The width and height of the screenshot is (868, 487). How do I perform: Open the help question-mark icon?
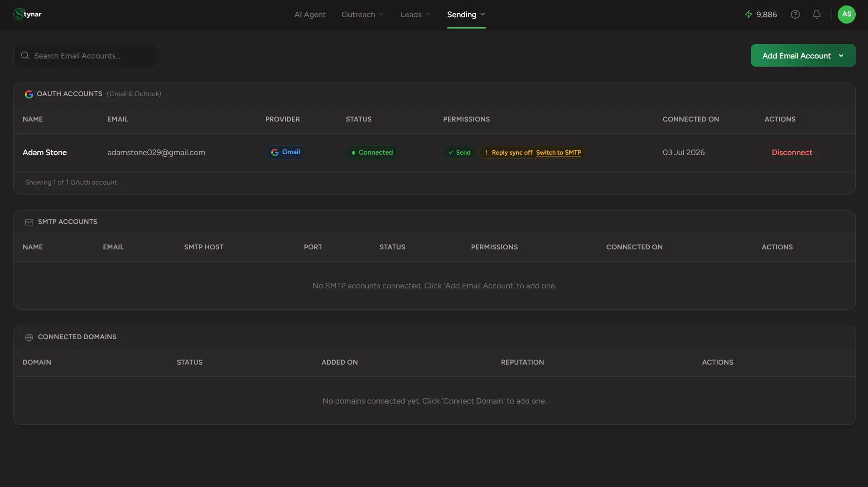tap(795, 15)
